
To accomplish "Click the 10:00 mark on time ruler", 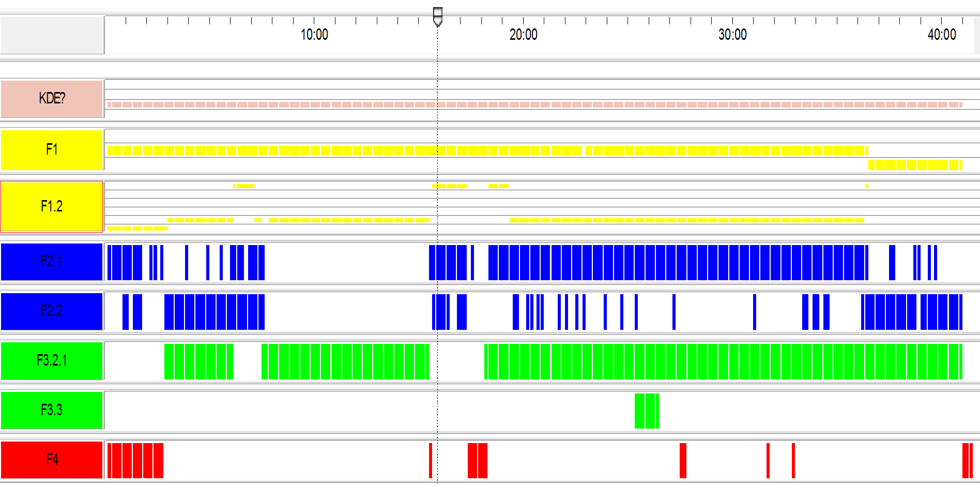I will 314,35.
